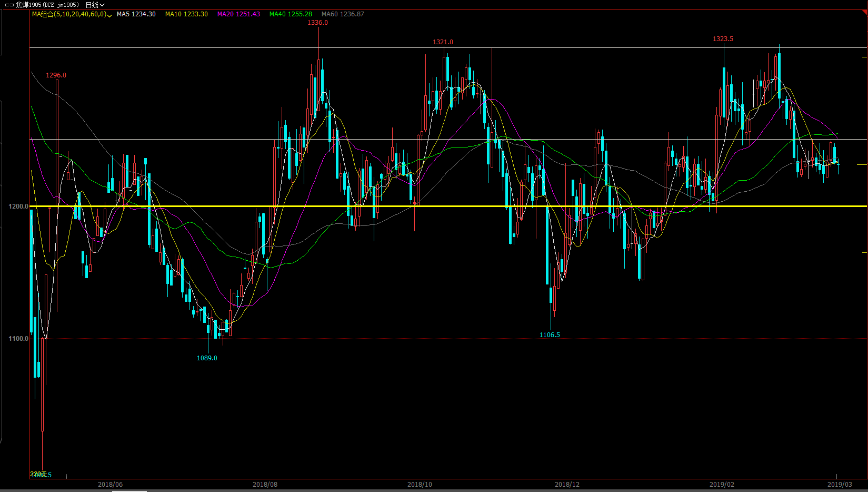Click the 1336.0 peak price label

coord(317,23)
